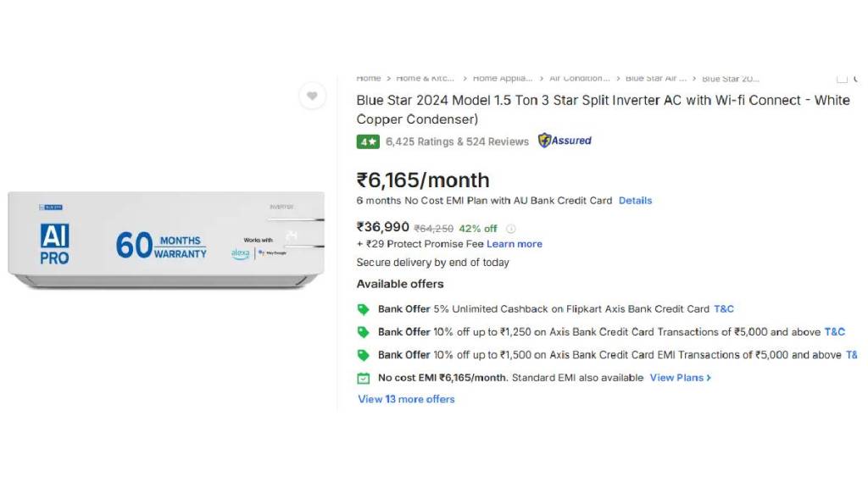Click the tag icon for ₹1,500 EMI offer
The width and height of the screenshot is (868, 488).
click(364, 355)
